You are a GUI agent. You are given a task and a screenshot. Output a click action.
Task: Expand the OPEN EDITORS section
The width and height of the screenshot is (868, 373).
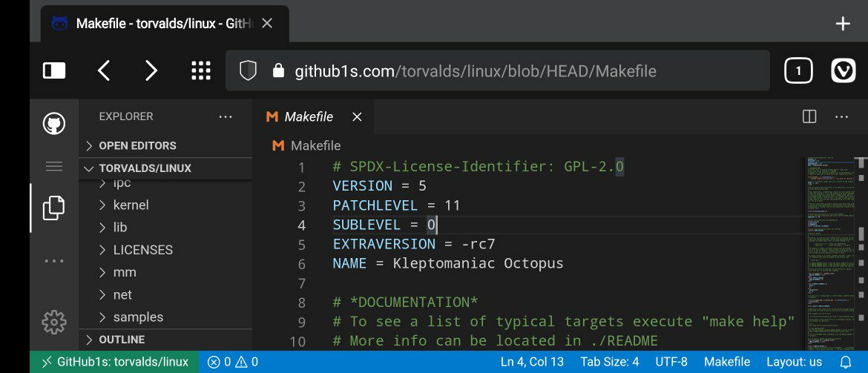coord(165,145)
